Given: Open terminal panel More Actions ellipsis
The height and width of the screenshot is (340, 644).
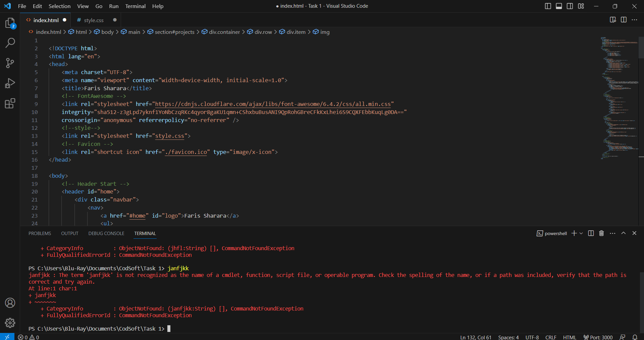Looking at the screenshot, I should point(612,233).
